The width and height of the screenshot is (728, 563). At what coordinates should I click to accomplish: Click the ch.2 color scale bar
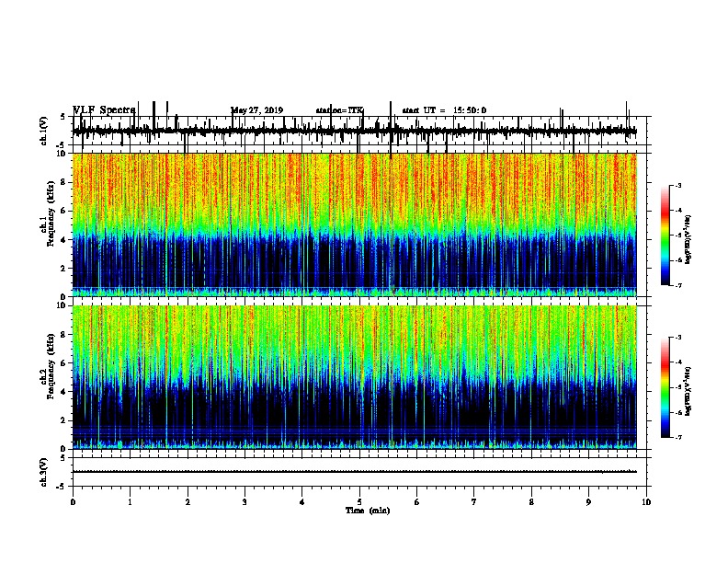tap(665, 387)
